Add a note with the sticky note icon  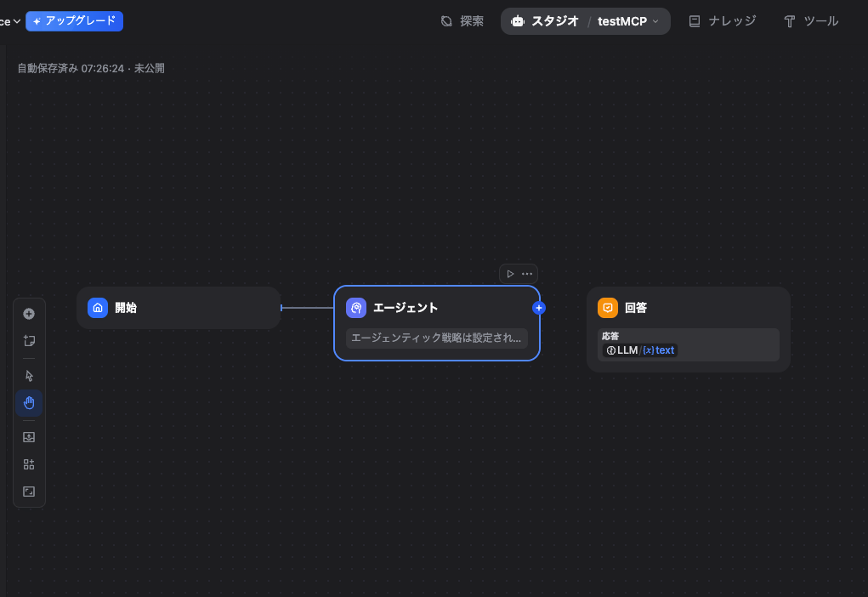point(29,341)
